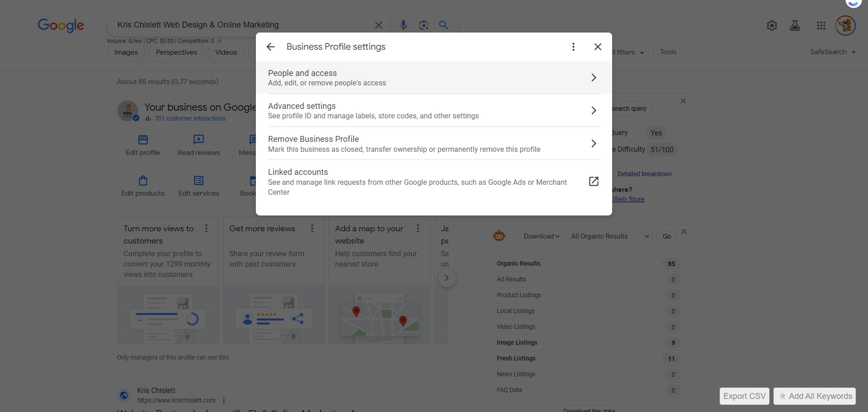Open Search Labs flask icon
Screen dimensions: 868x412
[x=795, y=26]
